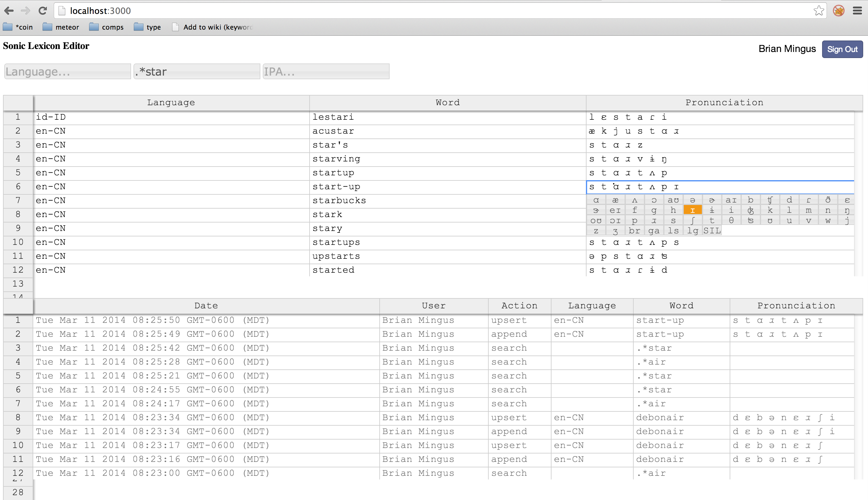Insert the k phoneme key
The height and width of the screenshot is (500, 868).
[x=770, y=210]
